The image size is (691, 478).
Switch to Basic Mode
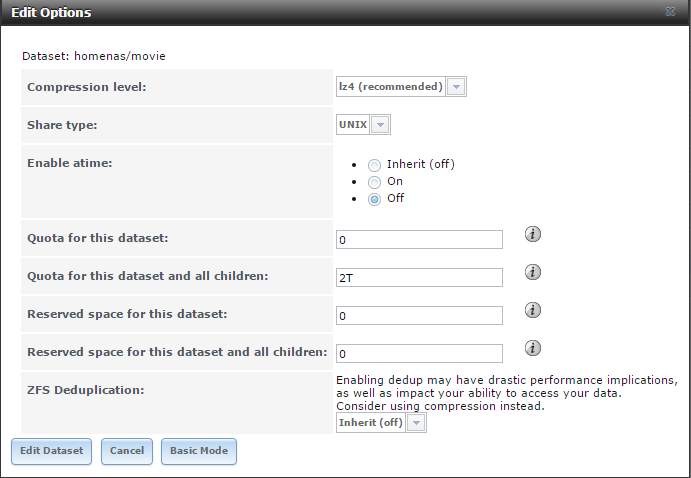pos(199,451)
